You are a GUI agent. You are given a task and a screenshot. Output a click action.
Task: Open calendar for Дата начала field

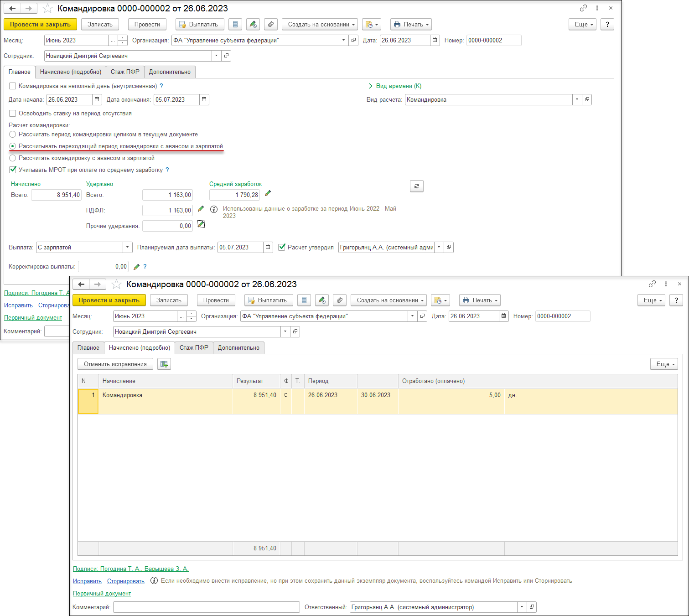(97, 99)
